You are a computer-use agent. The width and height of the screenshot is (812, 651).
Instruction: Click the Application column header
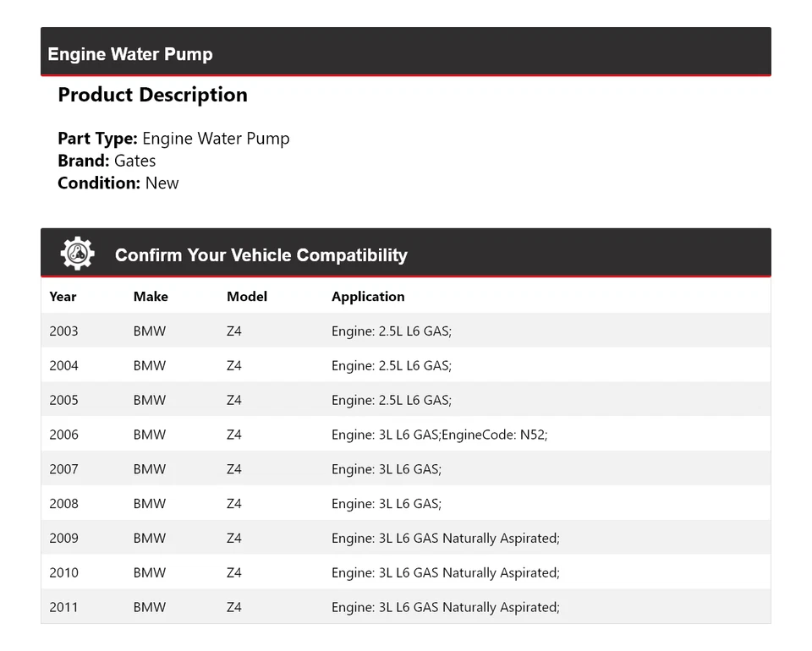tap(368, 297)
